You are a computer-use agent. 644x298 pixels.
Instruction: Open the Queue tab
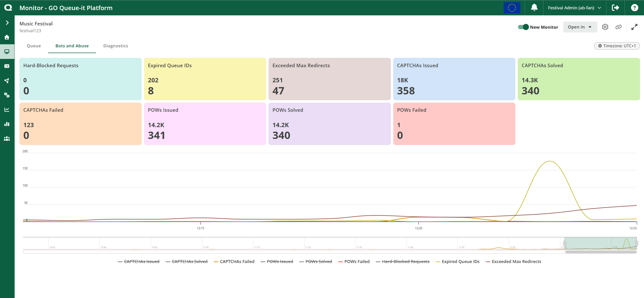pyautogui.click(x=34, y=46)
